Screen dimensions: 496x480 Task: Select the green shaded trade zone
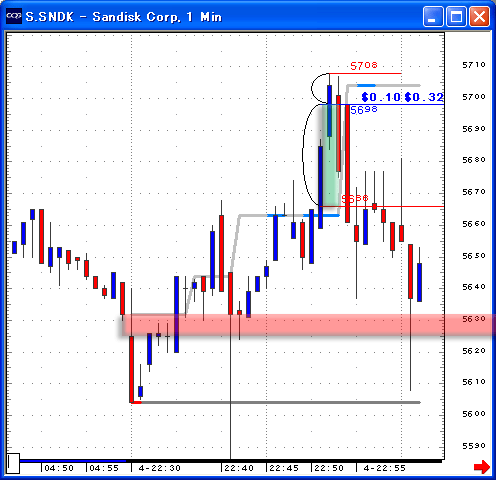pyautogui.click(x=331, y=156)
